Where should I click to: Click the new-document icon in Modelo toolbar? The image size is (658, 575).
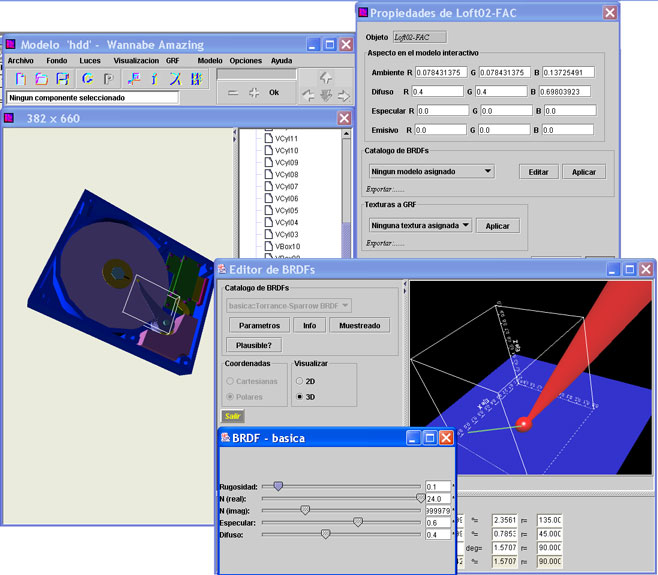click(21, 78)
